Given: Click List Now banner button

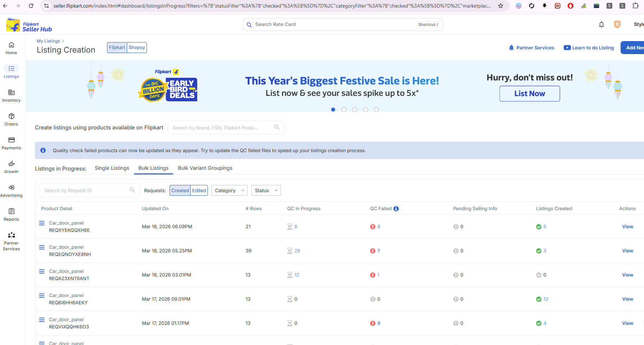Looking at the screenshot, I should click(x=529, y=94).
